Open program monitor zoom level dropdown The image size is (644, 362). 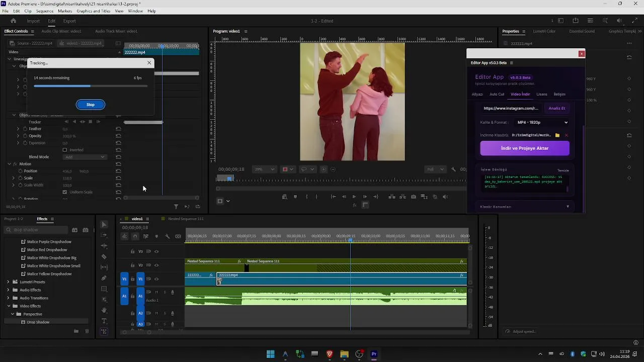pos(264,169)
